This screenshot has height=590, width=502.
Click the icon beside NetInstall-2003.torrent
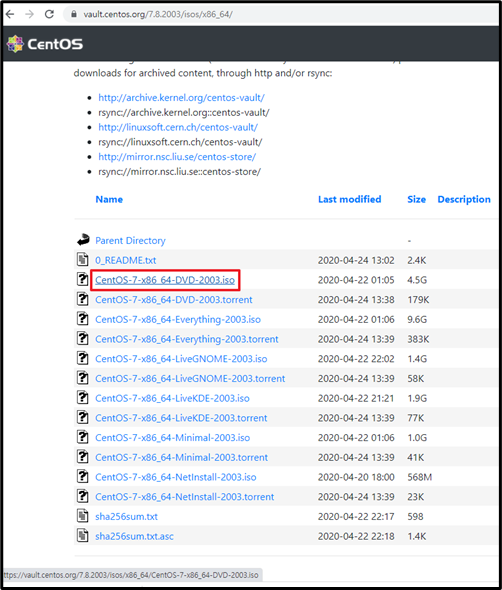point(83,496)
